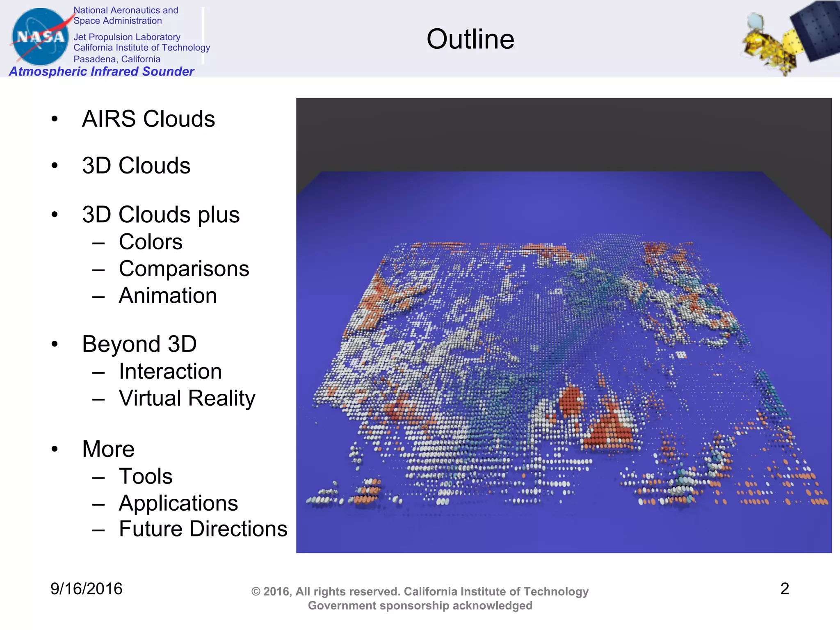The image size is (840, 630).
Task: Click the slide number 2
Action: click(x=784, y=589)
